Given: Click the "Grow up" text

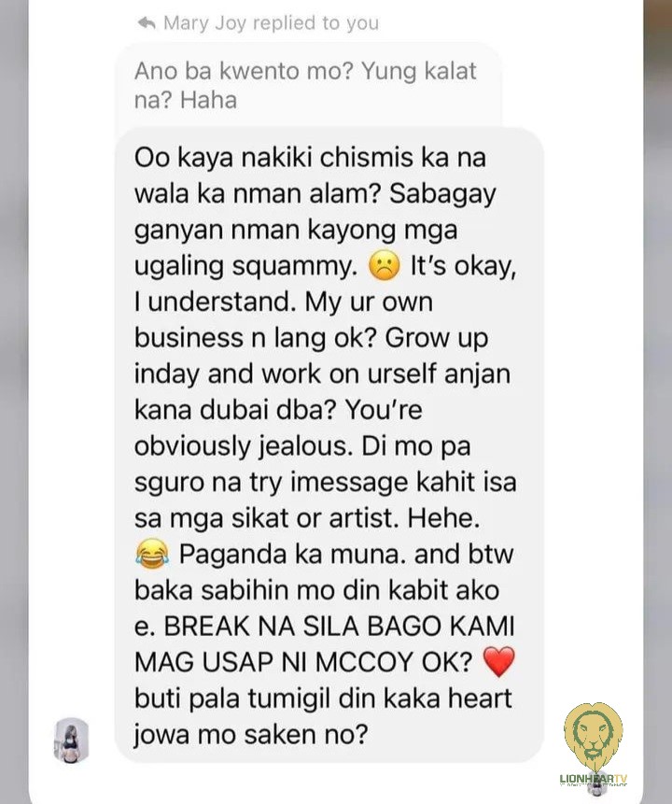Looking at the screenshot, I should (436, 339).
